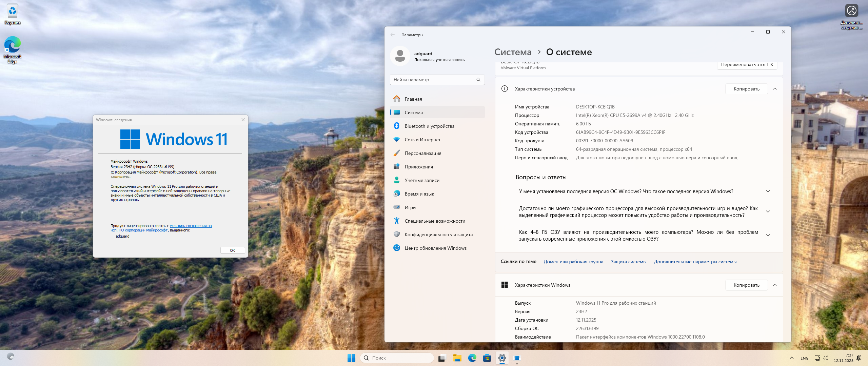Open File Explorer from taskbar
868x366 pixels.
coord(457,358)
